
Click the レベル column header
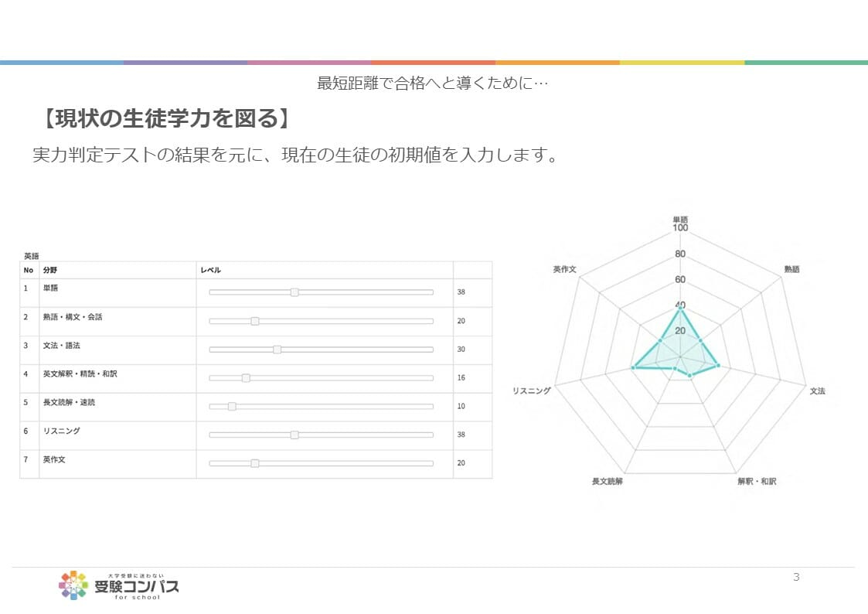(x=210, y=270)
